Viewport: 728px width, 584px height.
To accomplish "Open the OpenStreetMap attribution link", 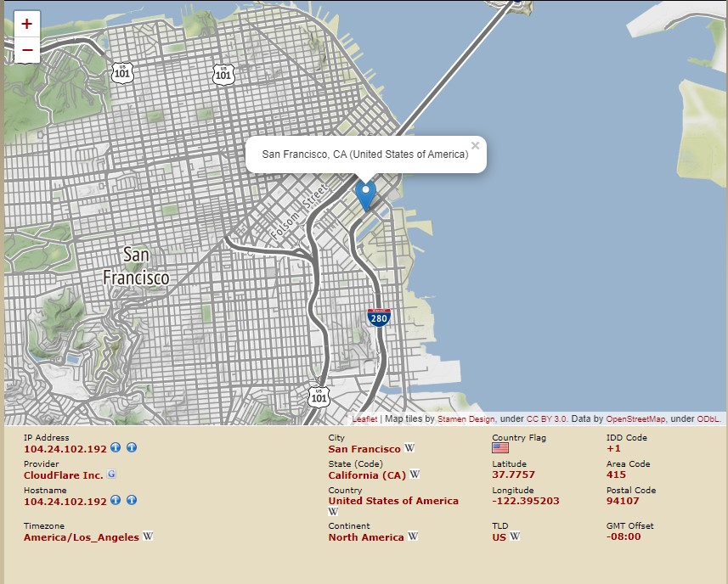I will 629,419.
